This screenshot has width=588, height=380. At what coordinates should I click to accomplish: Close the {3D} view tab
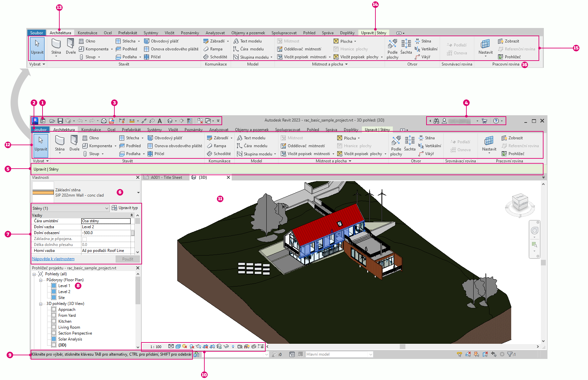228,177
